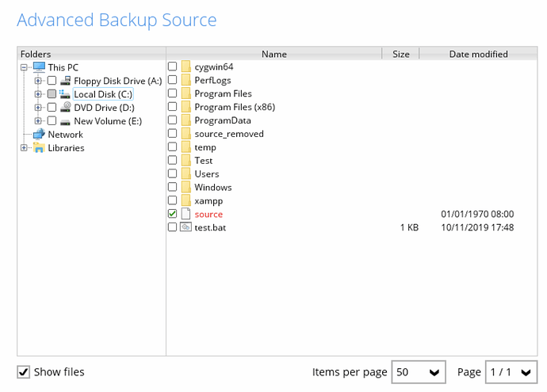Click the DVD Drive (D:) disc icon

(66, 108)
